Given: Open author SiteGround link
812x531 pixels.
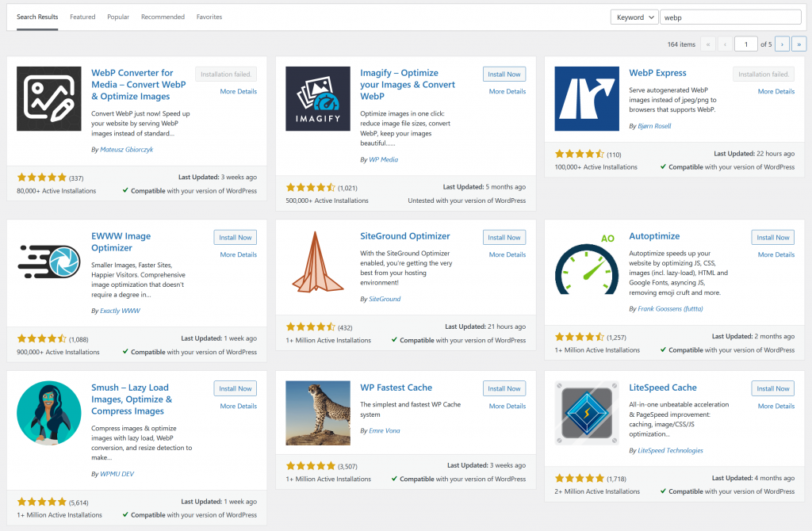Looking at the screenshot, I should click(385, 299).
